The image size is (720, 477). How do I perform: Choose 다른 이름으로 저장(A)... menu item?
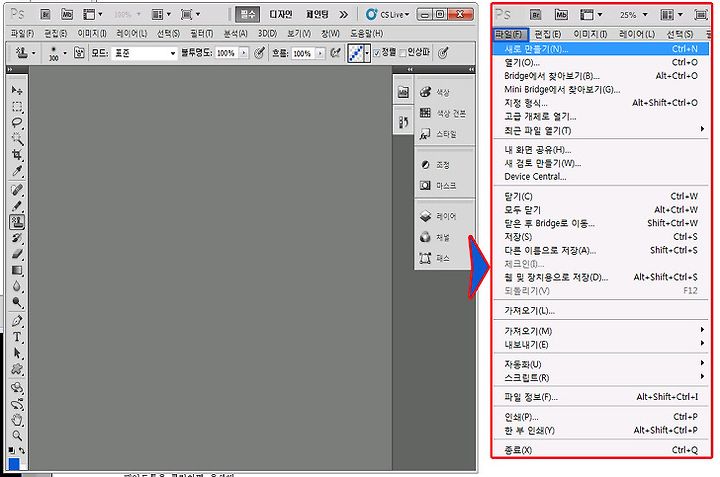point(600,250)
